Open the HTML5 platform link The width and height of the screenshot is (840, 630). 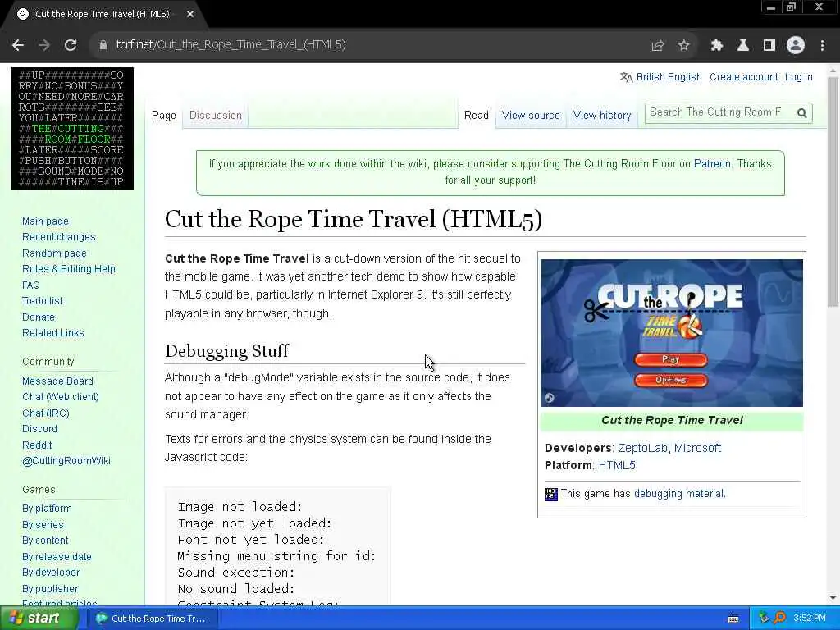617,466
